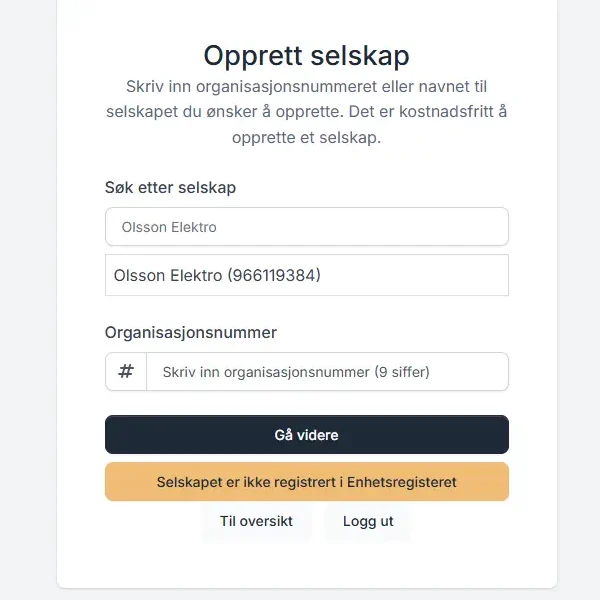Click the 'Opprett selskap' heading

(x=306, y=55)
